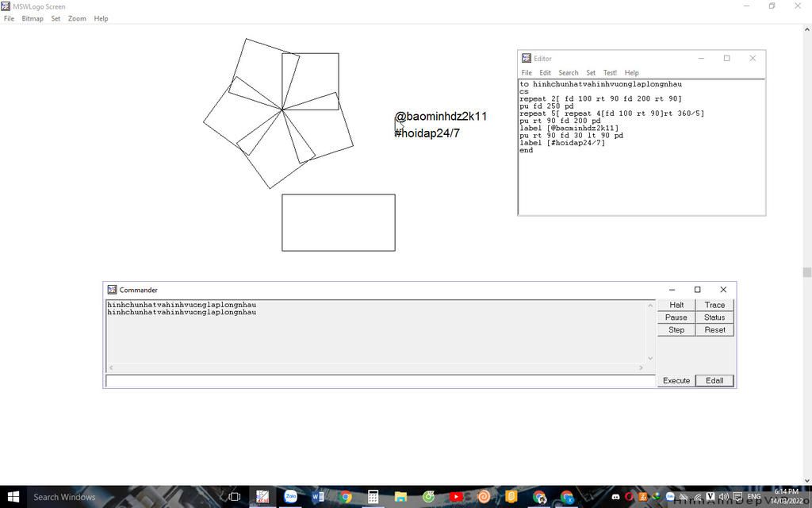Open the orange spiral app on taskbar
The width and height of the screenshot is (812, 508).
484,497
